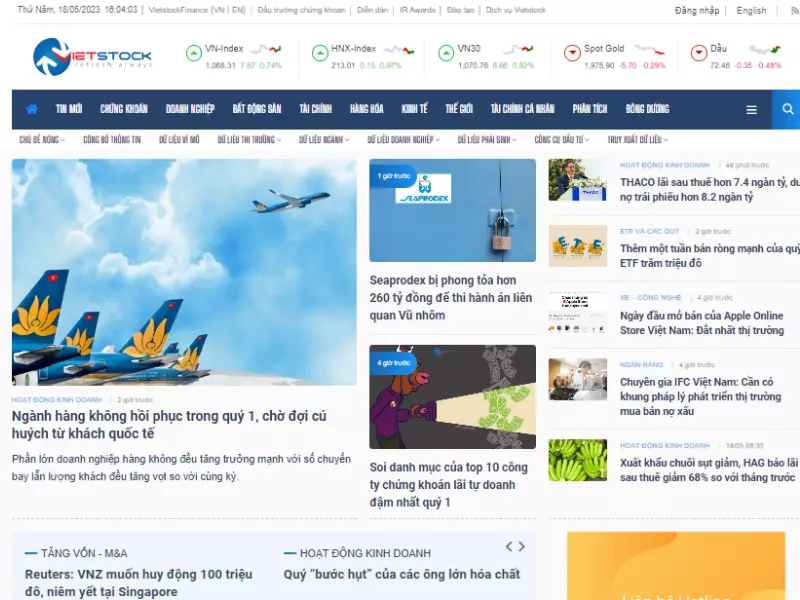Viewport: 800px width, 600px height.
Task: Open the home icon in navigation bar
Action: click(32, 109)
